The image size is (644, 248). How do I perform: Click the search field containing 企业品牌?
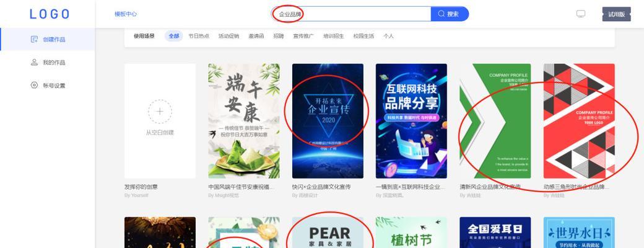(351, 14)
